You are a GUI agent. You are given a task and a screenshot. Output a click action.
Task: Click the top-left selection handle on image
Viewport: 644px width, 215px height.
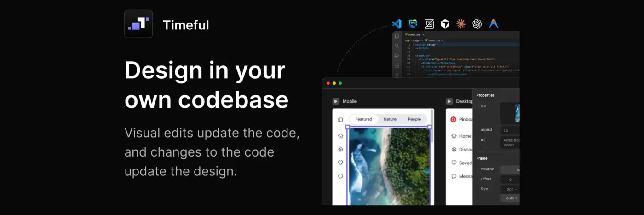coord(348,127)
